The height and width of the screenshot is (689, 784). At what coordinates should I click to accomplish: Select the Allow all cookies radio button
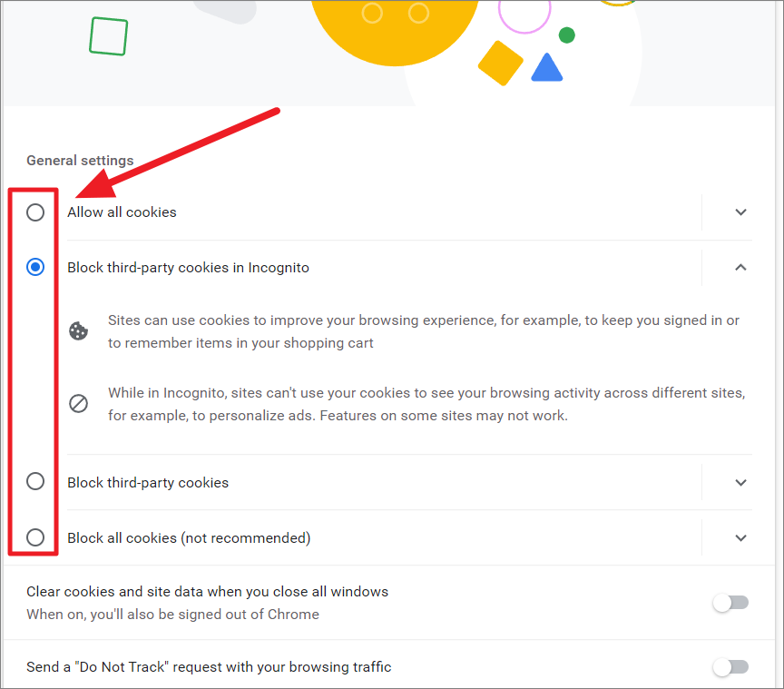tap(35, 212)
